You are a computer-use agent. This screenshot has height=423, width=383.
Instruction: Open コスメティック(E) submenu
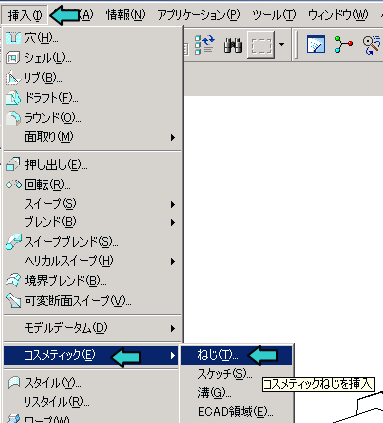[x=91, y=355]
